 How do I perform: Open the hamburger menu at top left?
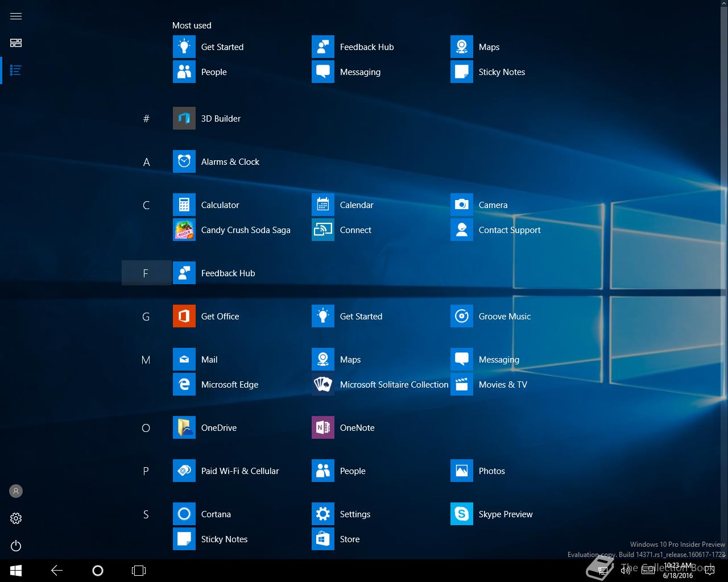16,16
